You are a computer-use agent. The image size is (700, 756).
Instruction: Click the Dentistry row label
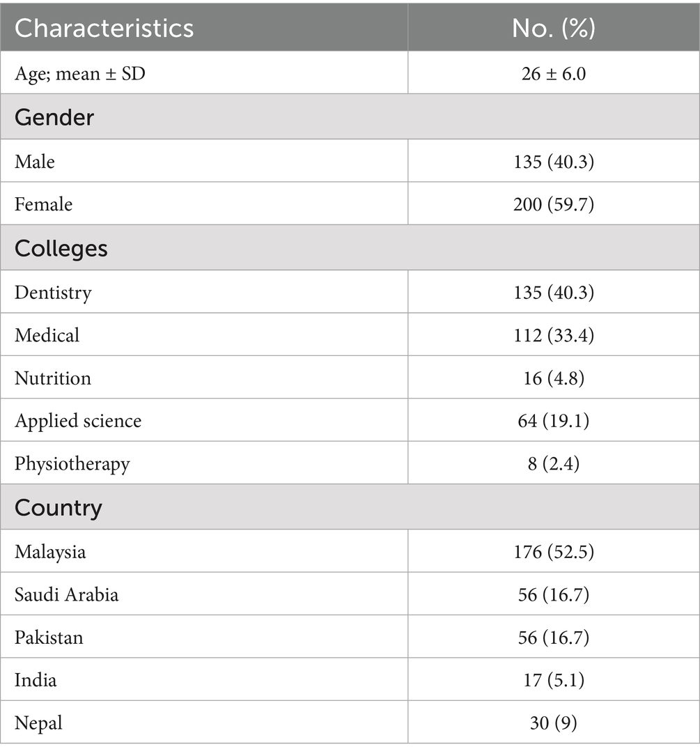coord(53,293)
